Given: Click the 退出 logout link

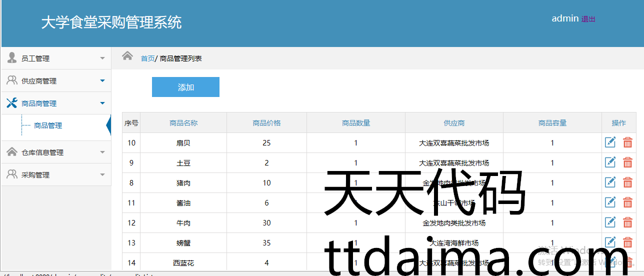Looking at the screenshot, I should point(588,19).
